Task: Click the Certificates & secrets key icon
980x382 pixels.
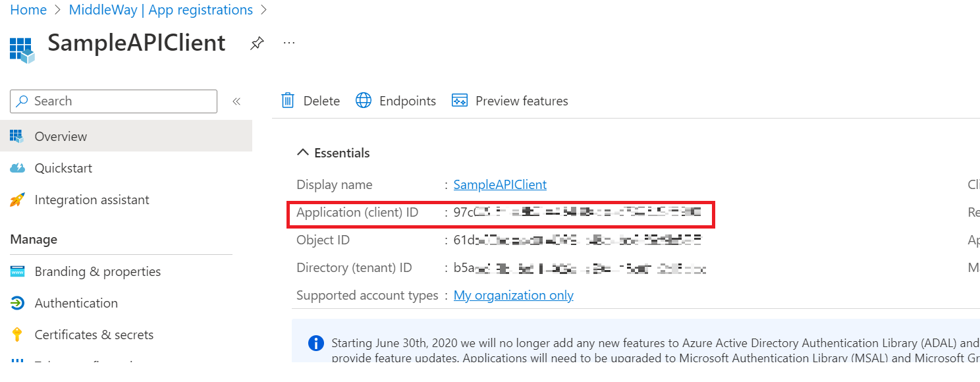Action: coord(19,334)
